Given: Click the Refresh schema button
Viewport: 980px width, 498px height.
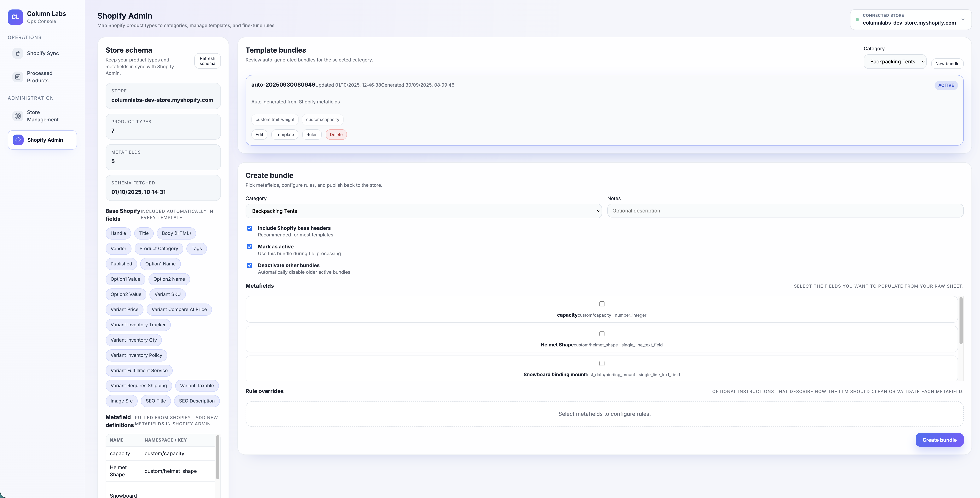Looking at the screenshot, I should (x=207, y=61).
